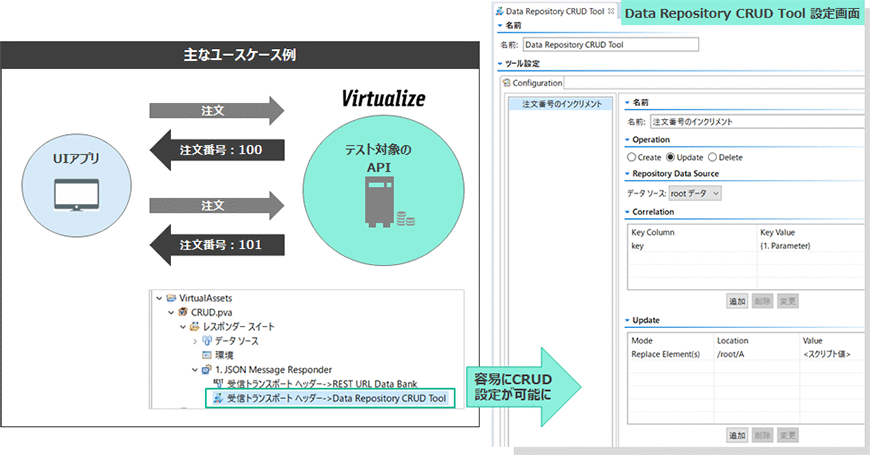This screenshot has height=455, width=870.
Task: Close the Data Repository CRUD Tool editor tab
Action: pos(611,11)
